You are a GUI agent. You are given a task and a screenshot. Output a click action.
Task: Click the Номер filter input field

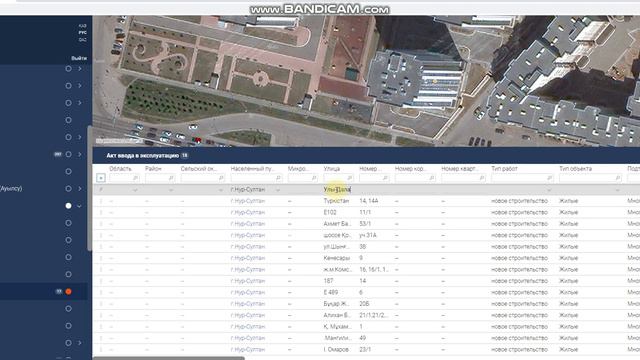coord(373,178)
